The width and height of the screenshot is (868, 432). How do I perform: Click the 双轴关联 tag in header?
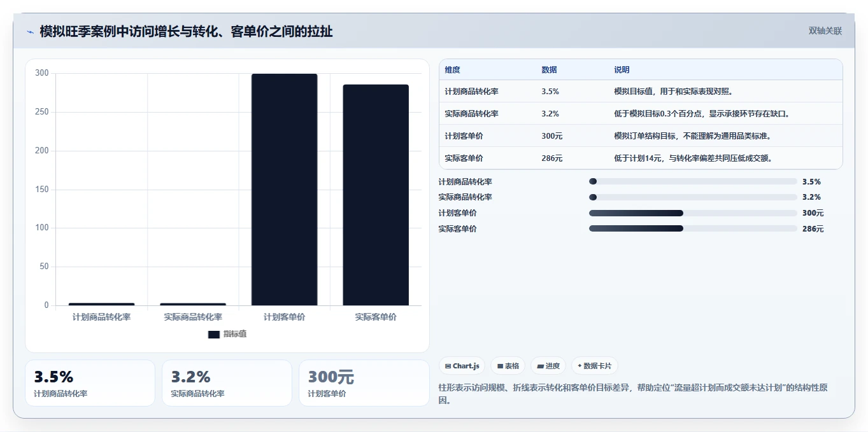825,31
